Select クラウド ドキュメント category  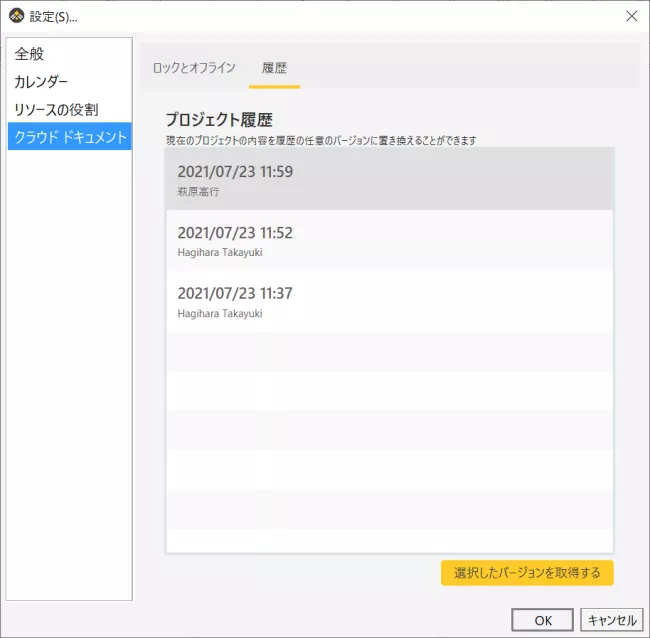tap(70, 136)
